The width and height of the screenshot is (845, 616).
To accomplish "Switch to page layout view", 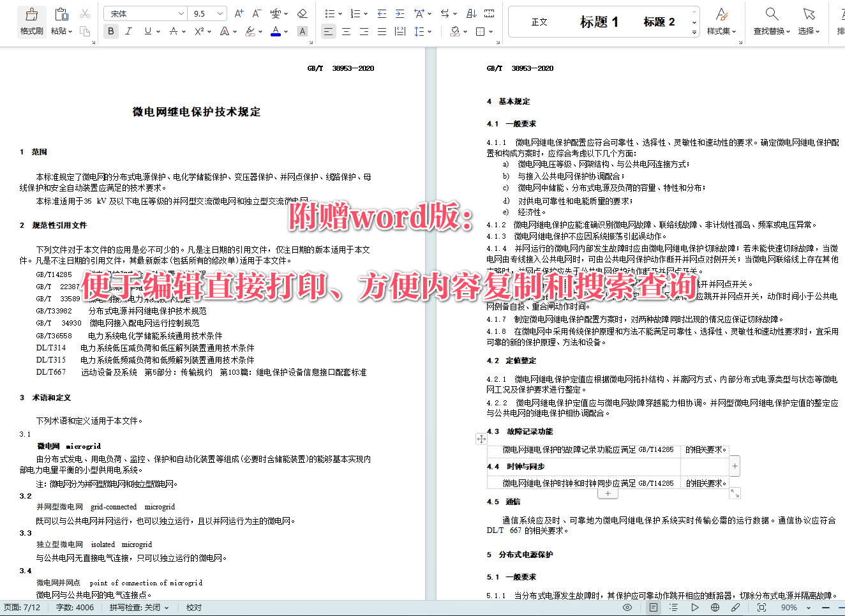I will coord(653,608).
